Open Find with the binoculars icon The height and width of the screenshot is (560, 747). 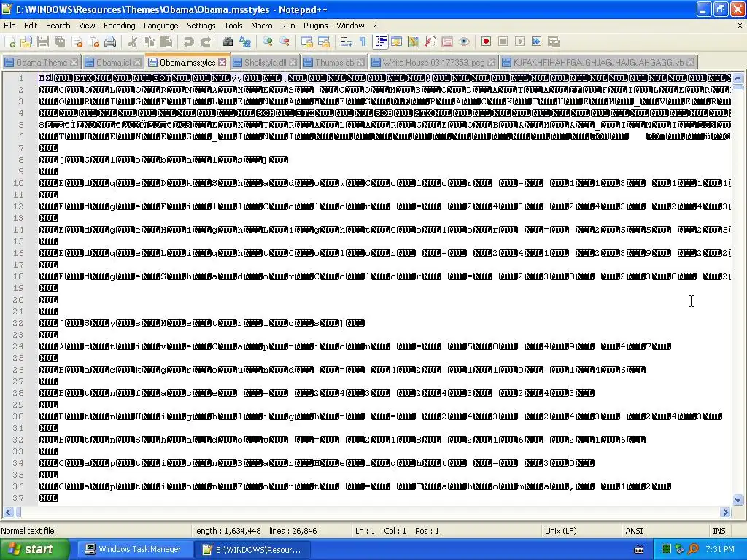[228, 42]
